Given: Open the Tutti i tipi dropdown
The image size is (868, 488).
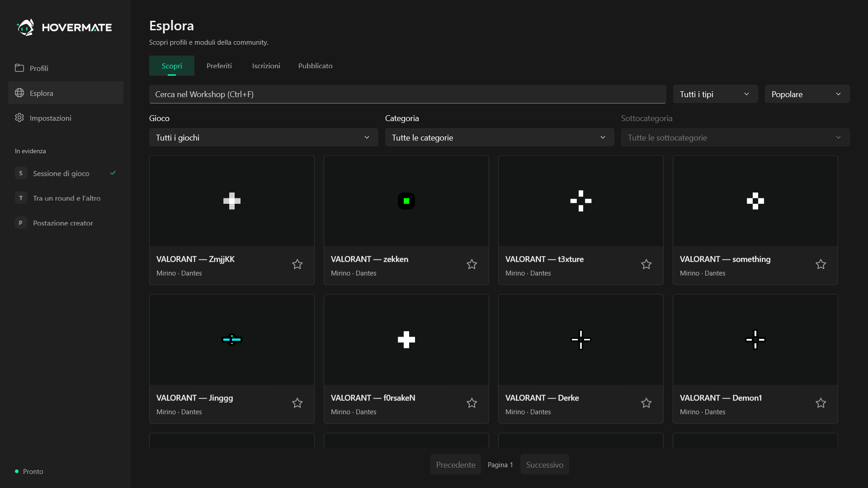Looking at the screenshot, I should pyautogui.click(x=715, y=94).
